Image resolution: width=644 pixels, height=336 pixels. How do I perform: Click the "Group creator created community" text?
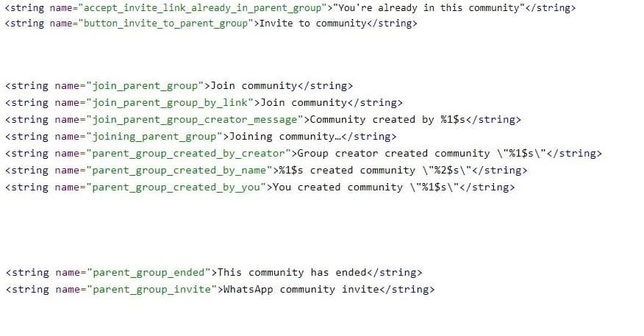(x=393, y=153)
